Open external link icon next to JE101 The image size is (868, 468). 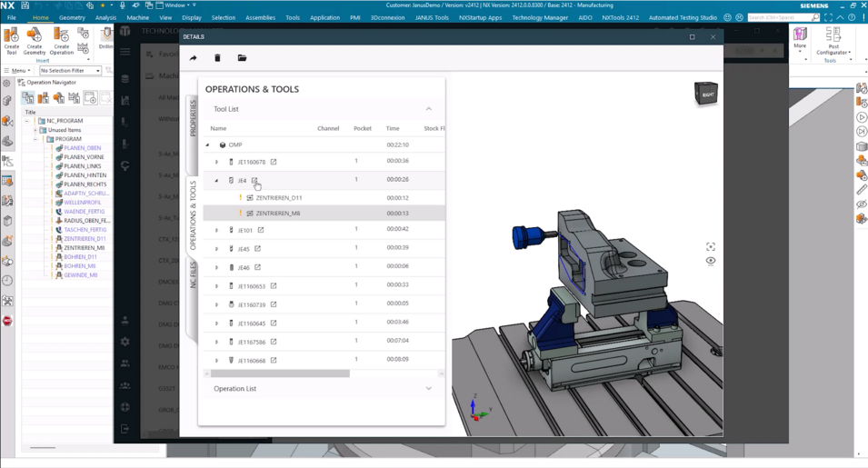pyautogui.click(x=261, y=230)
